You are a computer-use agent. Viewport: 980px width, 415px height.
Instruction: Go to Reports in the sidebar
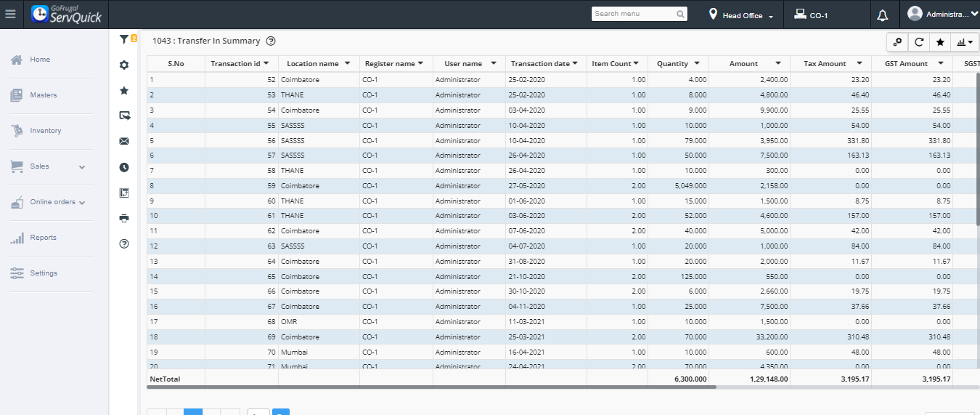tap(43, 238)
